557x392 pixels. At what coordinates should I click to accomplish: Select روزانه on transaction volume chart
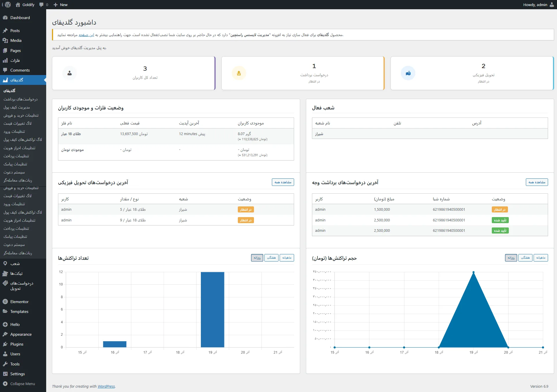pos(511,258)
